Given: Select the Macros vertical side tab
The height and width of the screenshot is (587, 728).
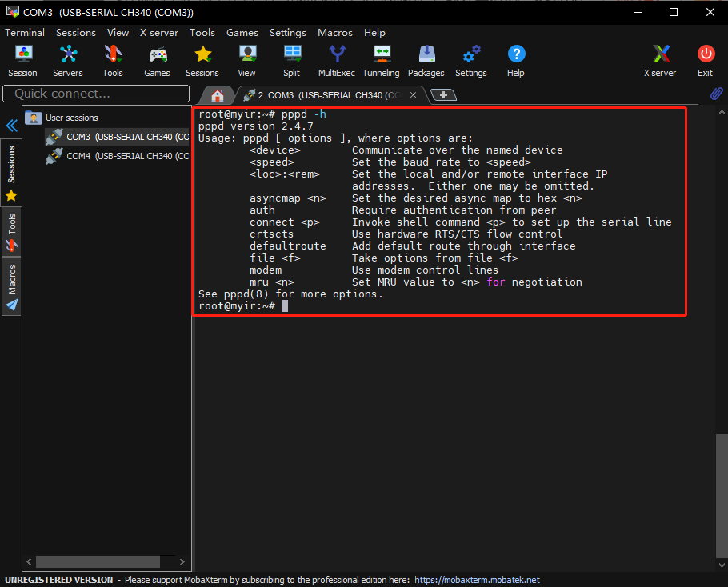Looking at the screenshot, I should point(11,286).
